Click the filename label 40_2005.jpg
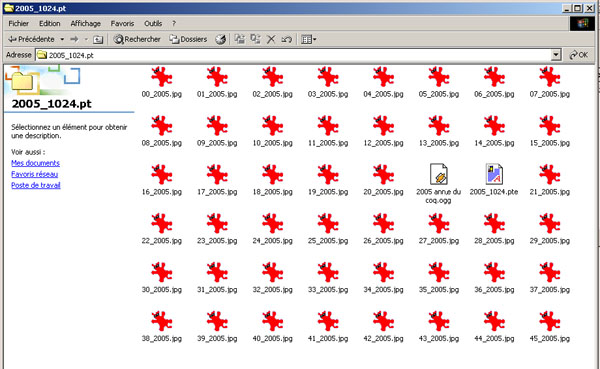The height and width of the screenshot is (369, 600). pyautogui.click(x=272, y=338)
